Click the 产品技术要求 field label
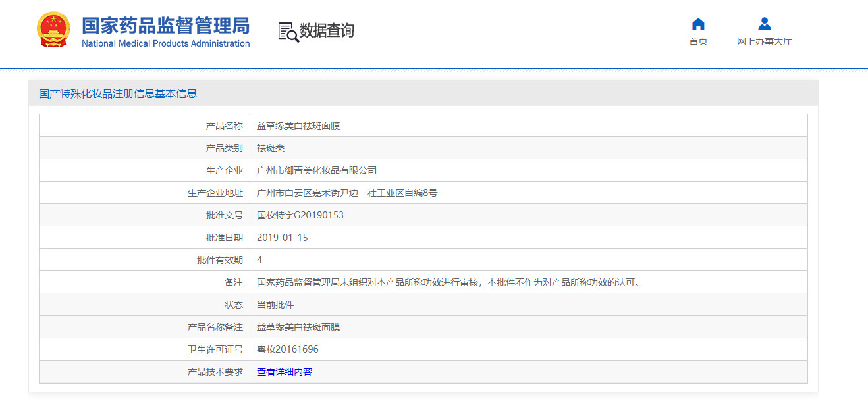Viewport: 868px width, 406px height. 215,372
